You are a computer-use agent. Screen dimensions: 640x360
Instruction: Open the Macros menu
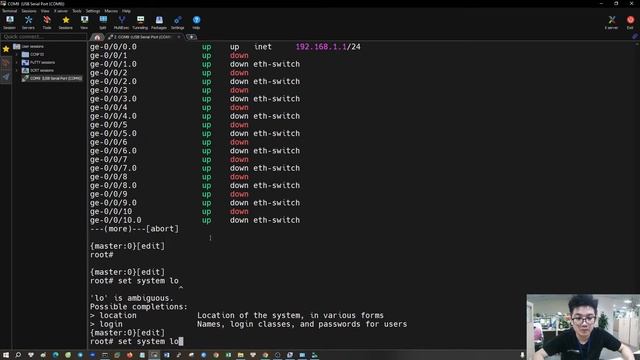click(111, 11)
